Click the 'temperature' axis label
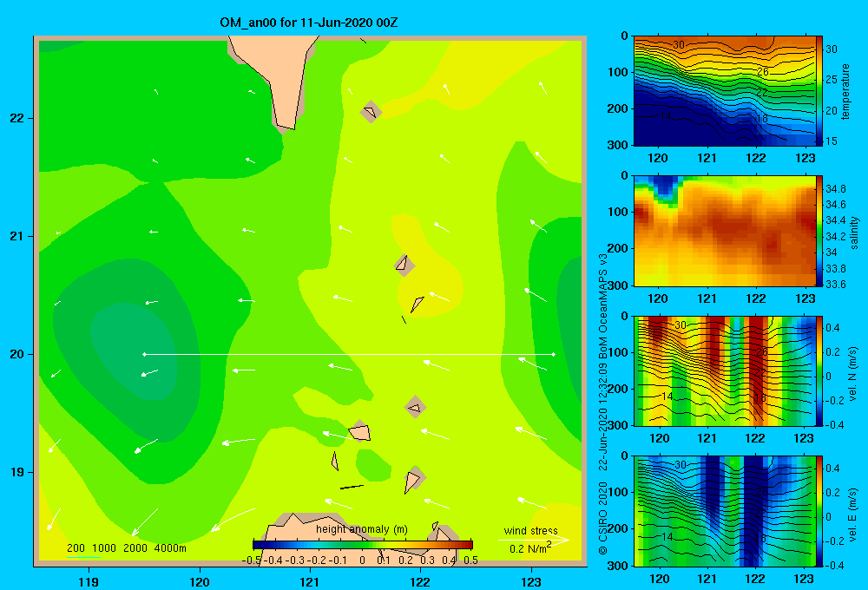The width and height of the screenshot is (868, 590). point(845,91)
